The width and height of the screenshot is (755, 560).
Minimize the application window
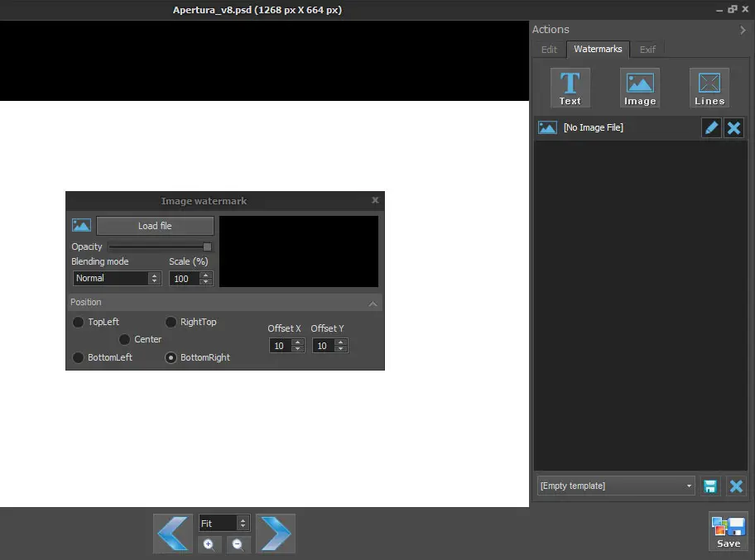point(719,10)
